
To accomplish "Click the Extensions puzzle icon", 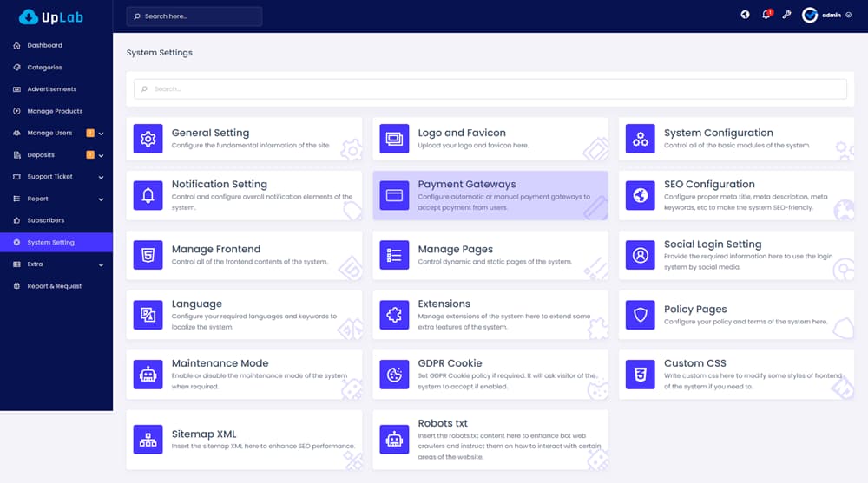I will 394,315.
